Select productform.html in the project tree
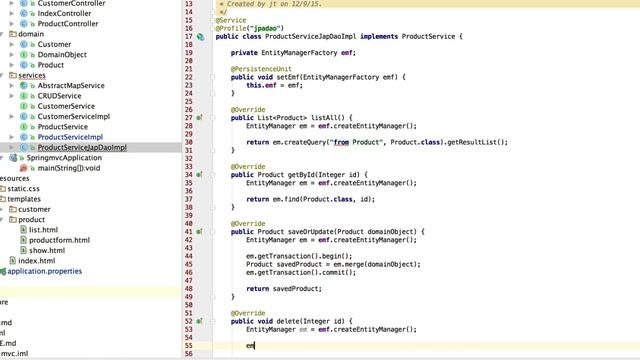Viewport: 640px width, 360px height. (59, 240)
